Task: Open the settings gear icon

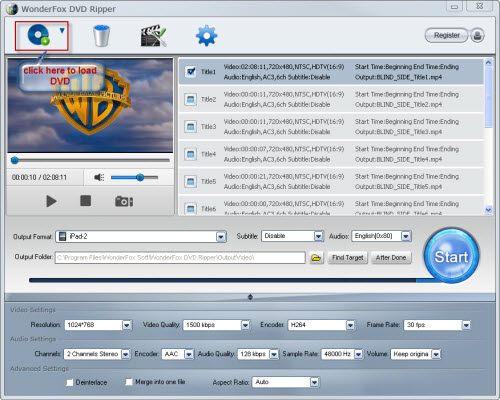Action: 206,36
